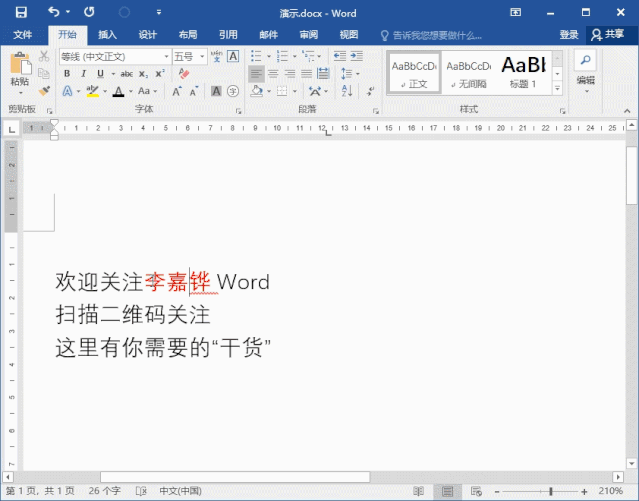Switch to the 布局 tab

click(188, 35)
